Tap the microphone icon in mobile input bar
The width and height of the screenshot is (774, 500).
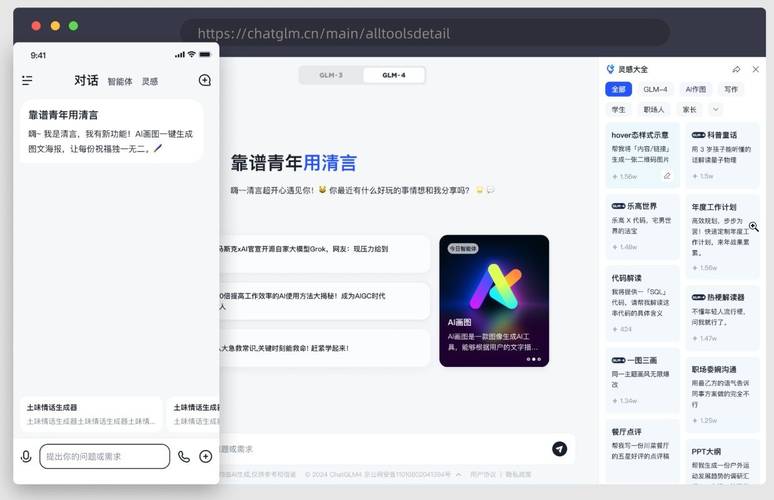click(x=26, y=457)
